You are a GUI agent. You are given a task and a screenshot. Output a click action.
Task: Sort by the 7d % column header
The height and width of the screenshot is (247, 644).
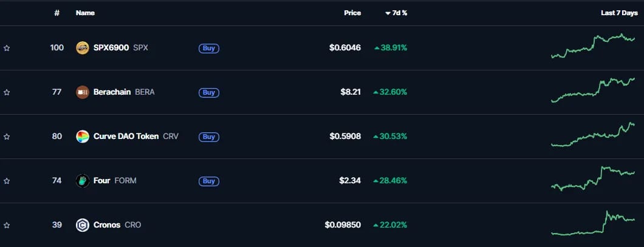[x=396, y=13]
